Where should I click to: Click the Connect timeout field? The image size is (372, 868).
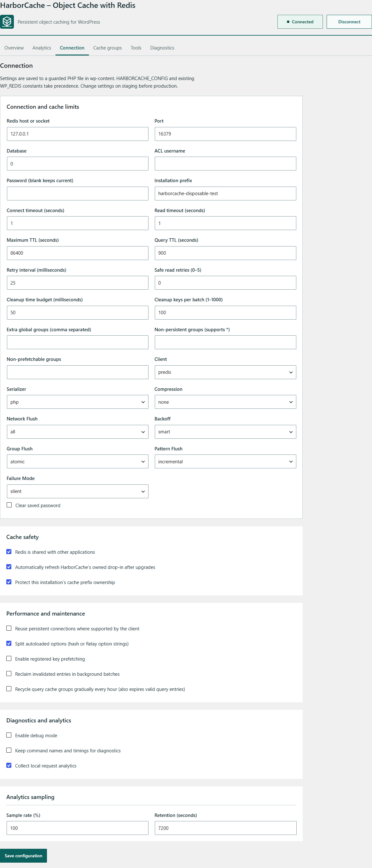coord(78,223)
